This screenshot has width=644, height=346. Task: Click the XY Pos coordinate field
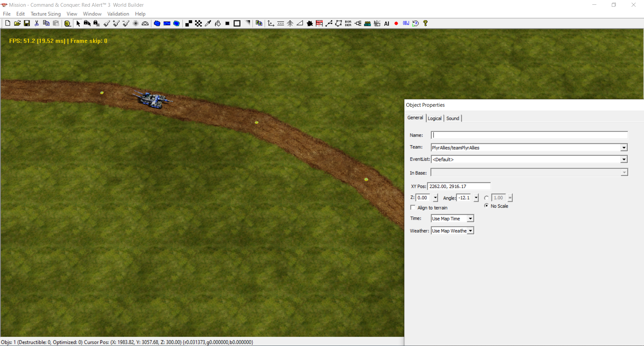459,186
